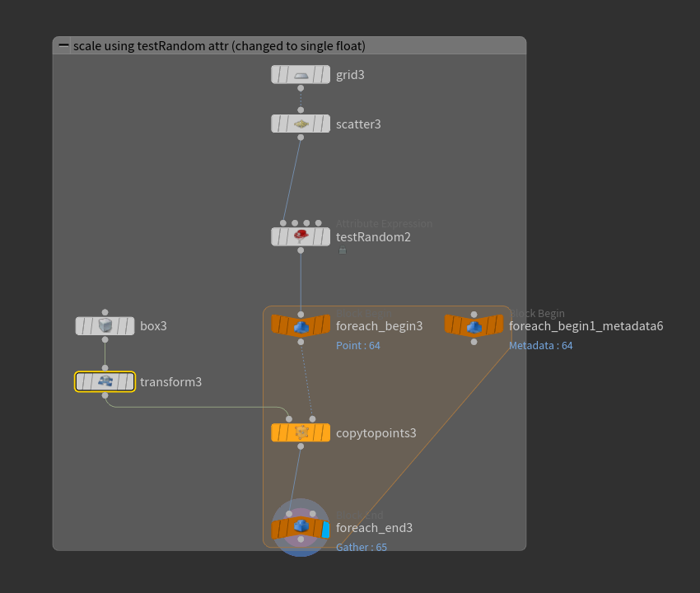This screenshot has height=593, width=700.
Task: Collapse the network box with the minus button
Action: 63,46
